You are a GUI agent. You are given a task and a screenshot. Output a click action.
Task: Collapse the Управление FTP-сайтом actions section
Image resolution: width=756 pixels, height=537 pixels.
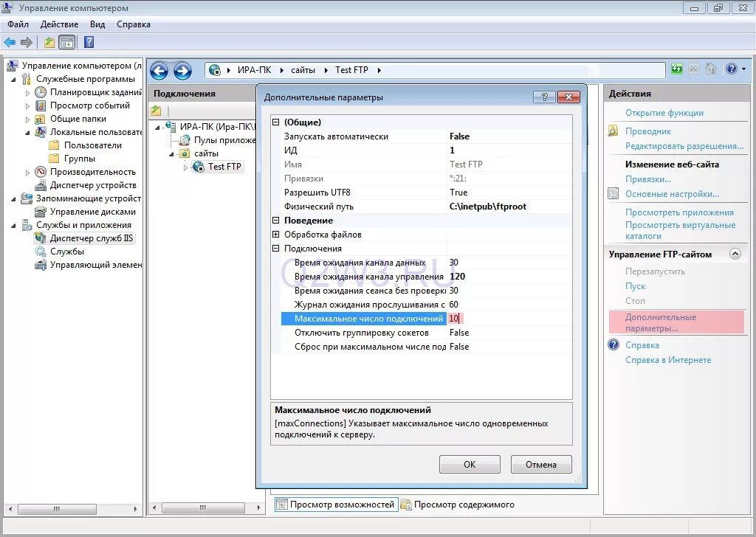click(x=735, y=254)
